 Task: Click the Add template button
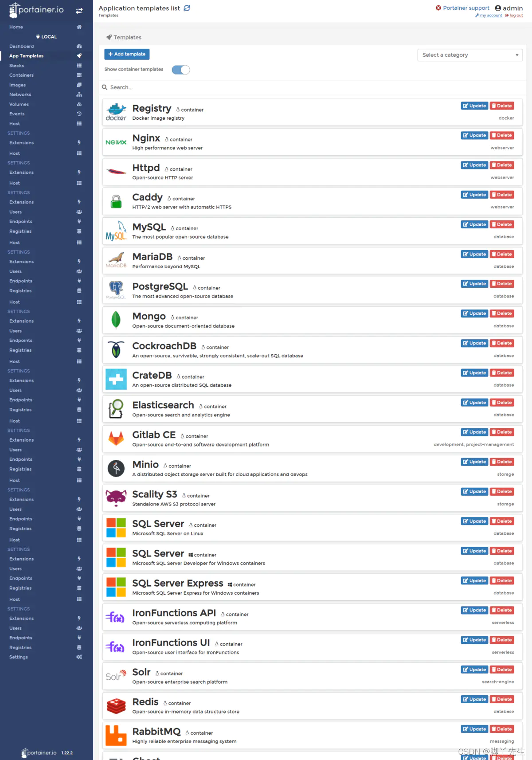pyautogui.click(x=127, y=54)
